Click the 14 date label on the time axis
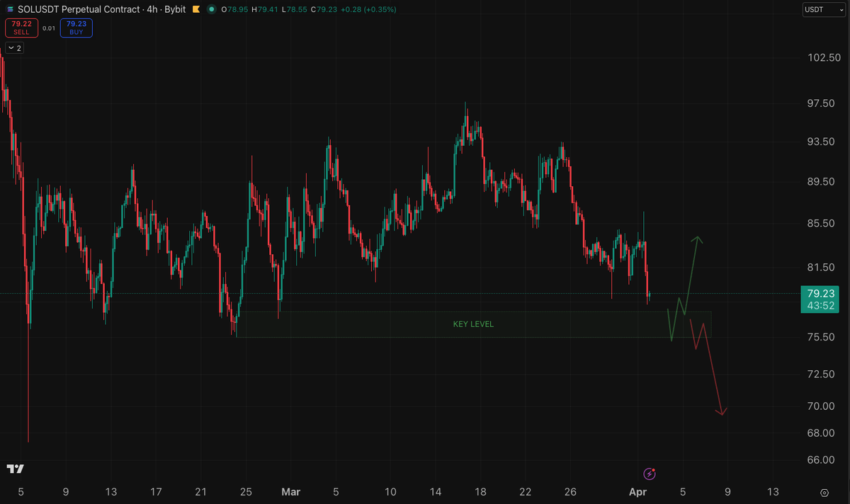 pos(436,491)
